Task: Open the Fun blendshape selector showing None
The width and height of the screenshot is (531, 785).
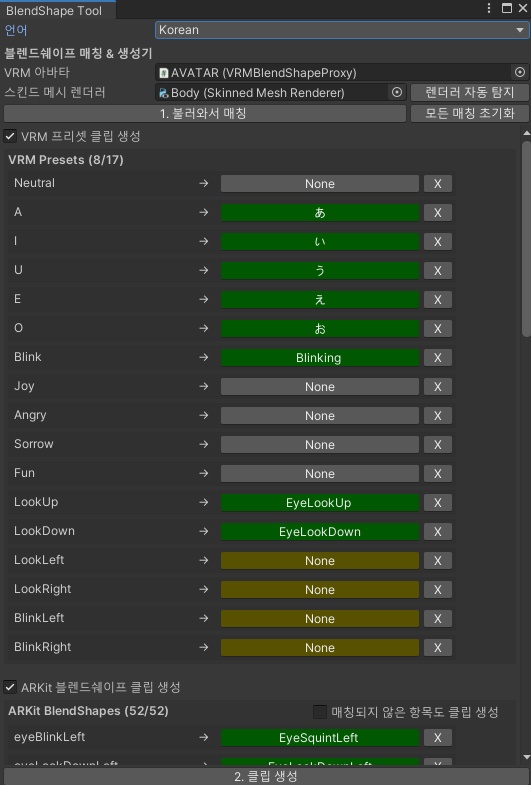Action: point(320,474)
